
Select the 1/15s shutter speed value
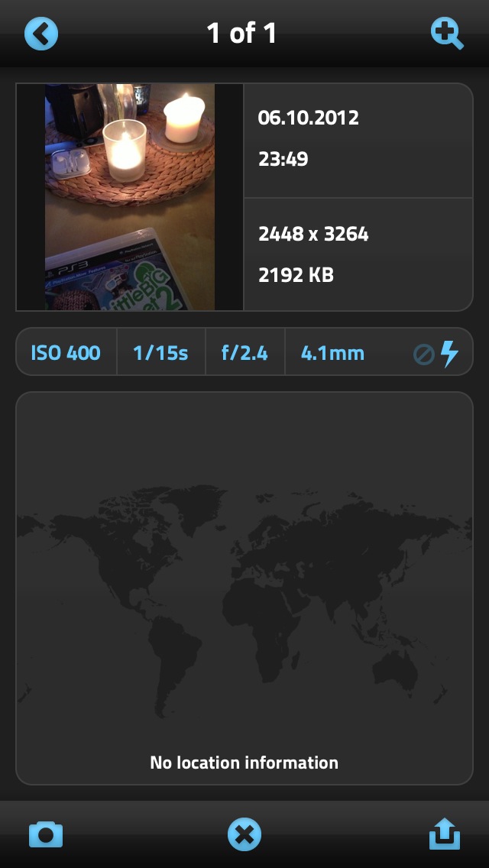pos(160,353)
